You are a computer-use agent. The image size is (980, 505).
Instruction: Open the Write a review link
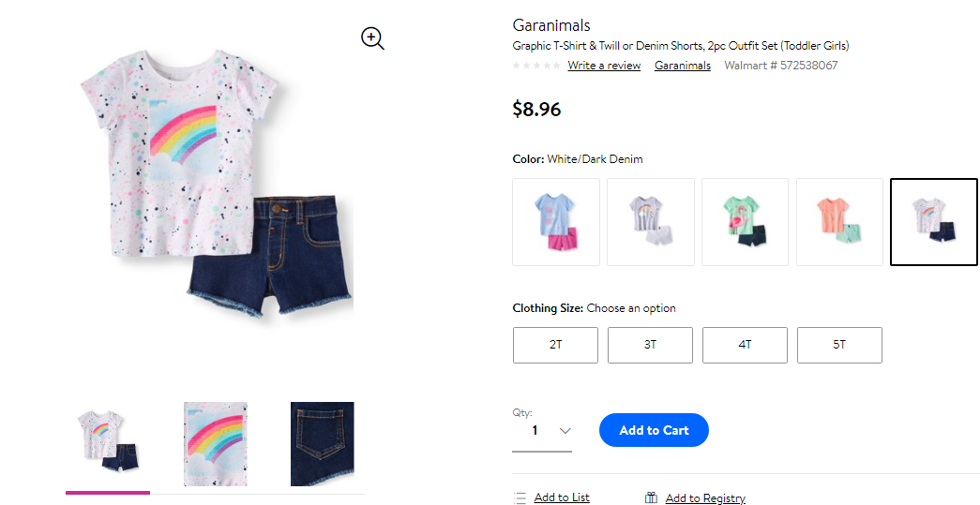[604, 66]
